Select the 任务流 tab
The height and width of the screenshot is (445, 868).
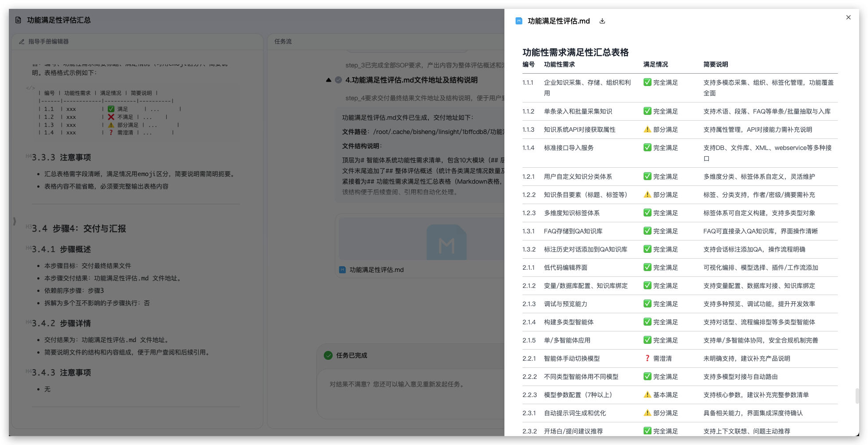283,41
